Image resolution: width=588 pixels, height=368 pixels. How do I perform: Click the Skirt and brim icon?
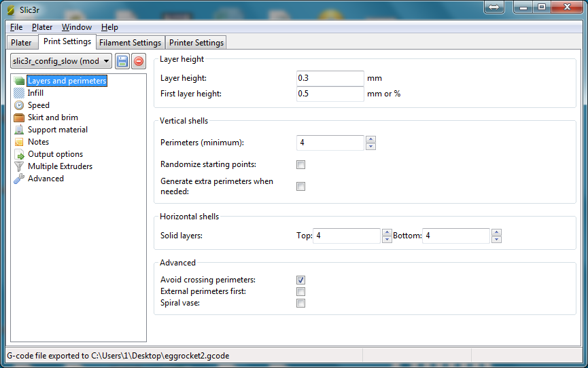pos(19,117)
